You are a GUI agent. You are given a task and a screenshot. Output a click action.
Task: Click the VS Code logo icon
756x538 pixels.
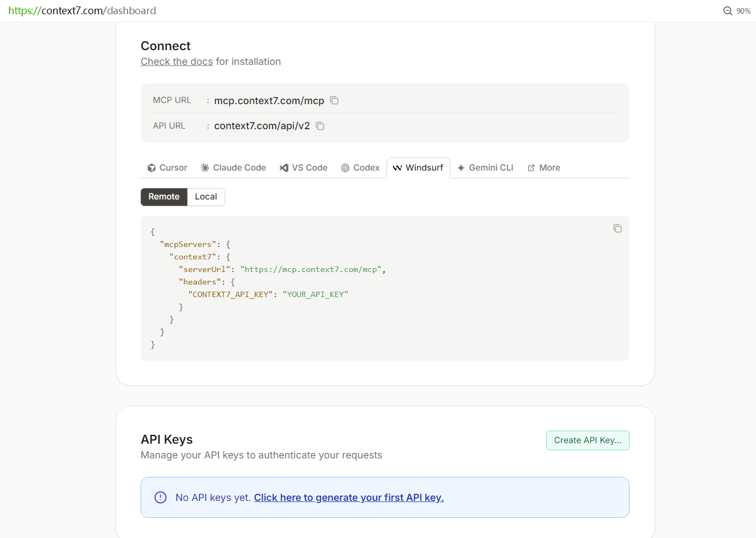[284, 168]
